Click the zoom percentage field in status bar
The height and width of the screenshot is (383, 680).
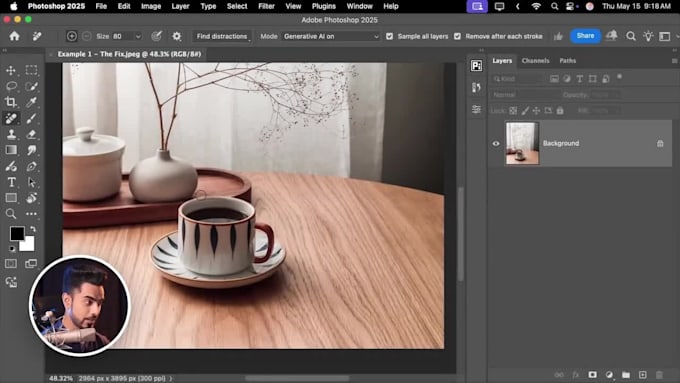tap(61, 378)
